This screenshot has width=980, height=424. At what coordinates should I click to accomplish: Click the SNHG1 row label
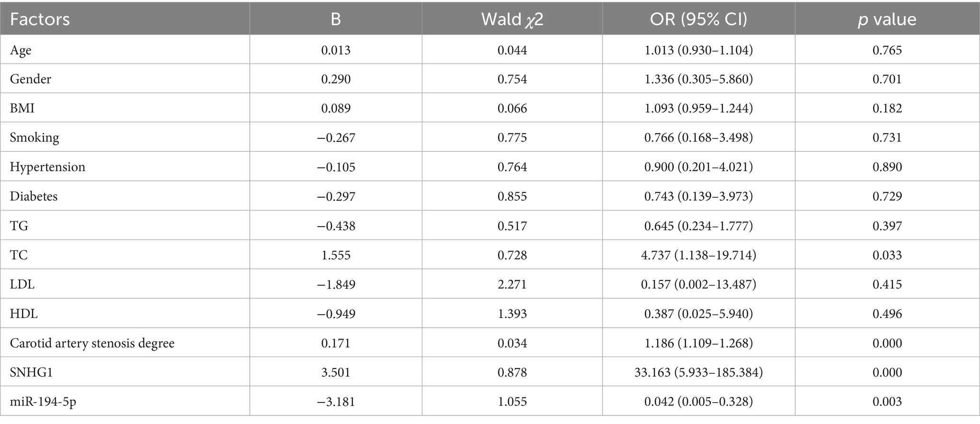click(31, 373)
